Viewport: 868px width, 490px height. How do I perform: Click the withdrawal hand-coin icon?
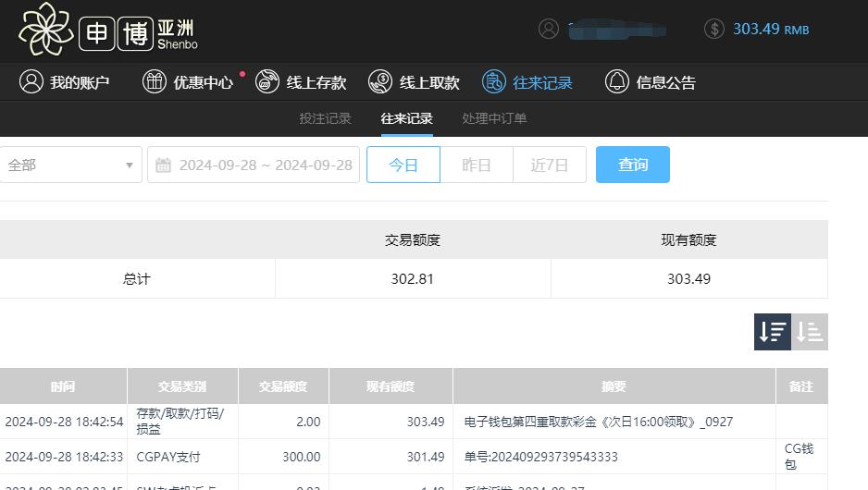pos(380,82)
